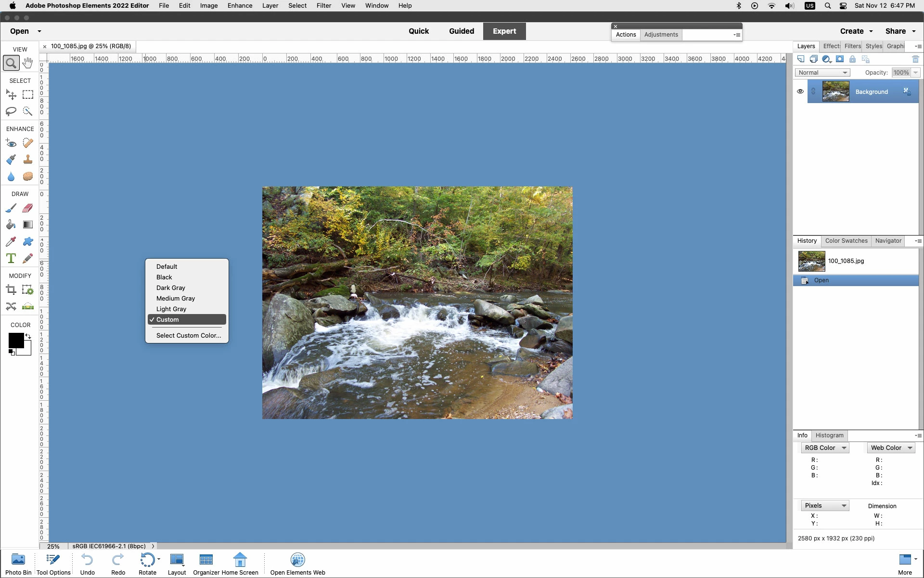Choose Select Custom Color... from the menu

point(188,336)
